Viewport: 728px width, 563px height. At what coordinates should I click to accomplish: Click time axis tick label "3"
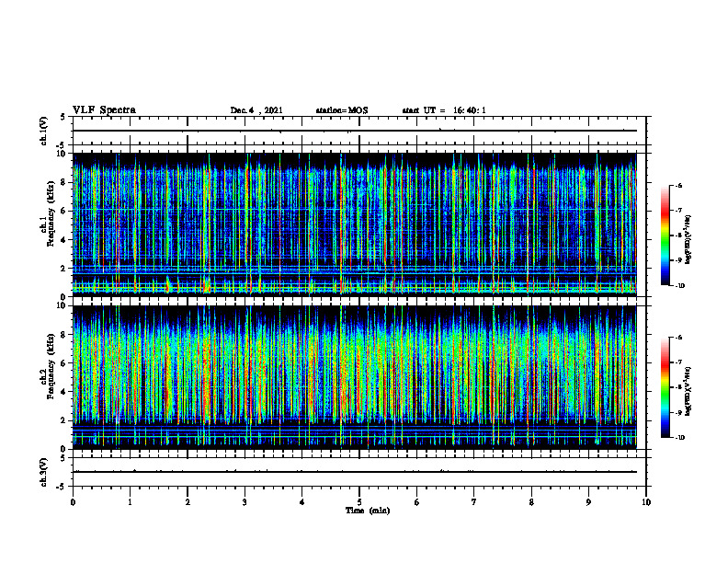point(245,502)
